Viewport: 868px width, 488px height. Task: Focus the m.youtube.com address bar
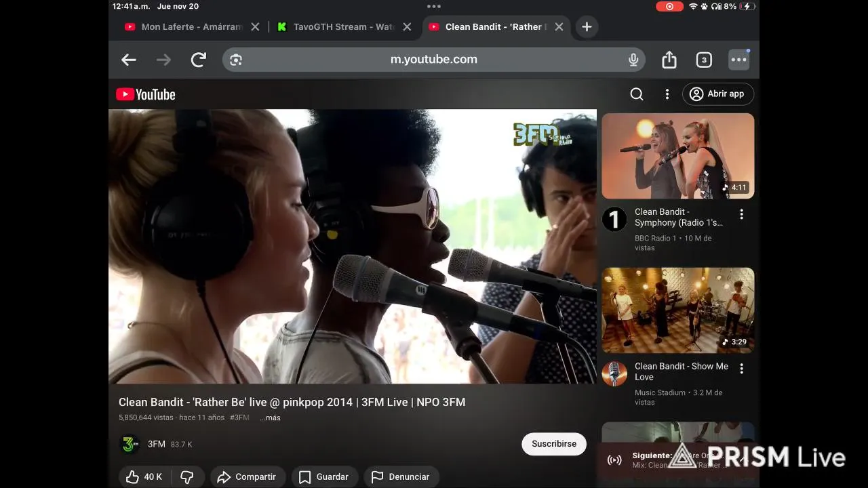click(x=434, y=60)
